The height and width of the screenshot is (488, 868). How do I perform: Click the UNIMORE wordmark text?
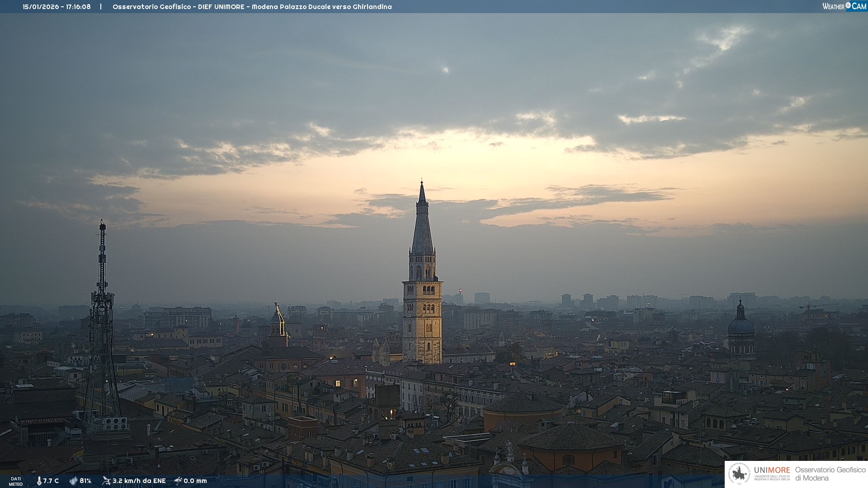click(x=772, y=470)
